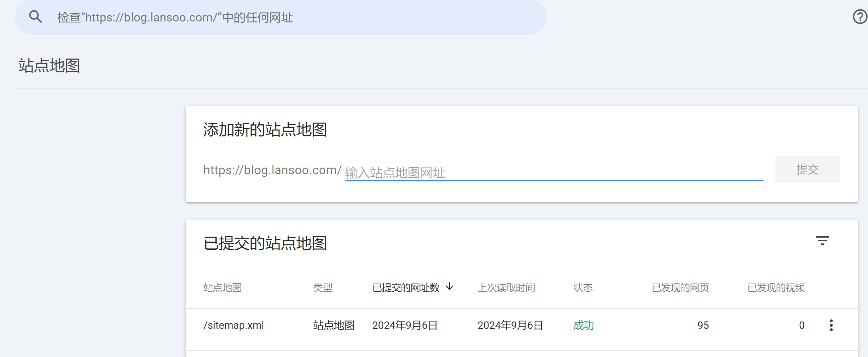Click the discovered videos value 0
This screenshot has height=357, width=868.
[x=802, y=325]
